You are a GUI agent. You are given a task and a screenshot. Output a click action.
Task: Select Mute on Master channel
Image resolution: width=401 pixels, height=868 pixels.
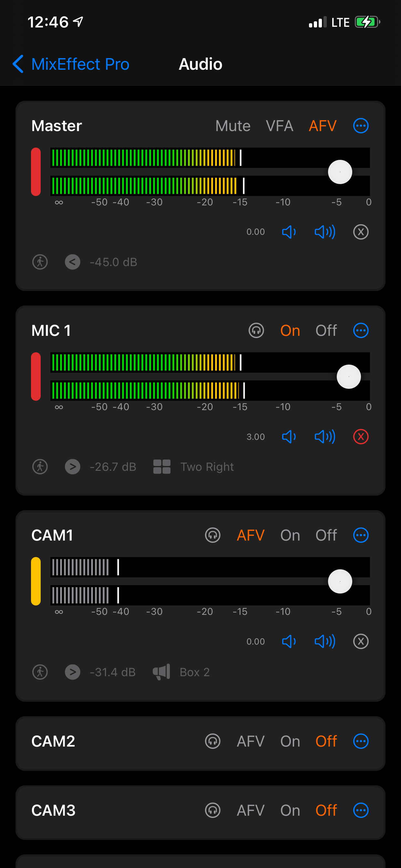pyautogui.click(x=232, y=126)
